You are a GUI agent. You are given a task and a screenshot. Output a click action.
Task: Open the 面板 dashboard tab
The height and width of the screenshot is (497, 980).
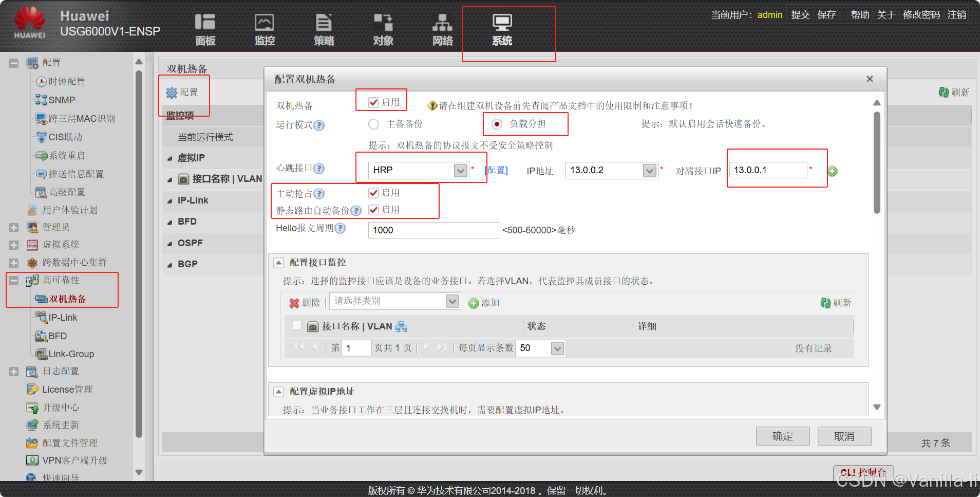point(205,30)
